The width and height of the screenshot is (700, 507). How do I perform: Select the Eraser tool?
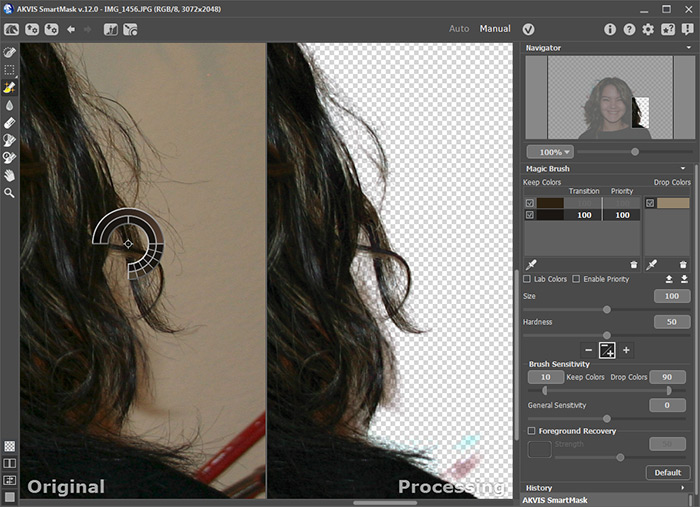(9, 123)
